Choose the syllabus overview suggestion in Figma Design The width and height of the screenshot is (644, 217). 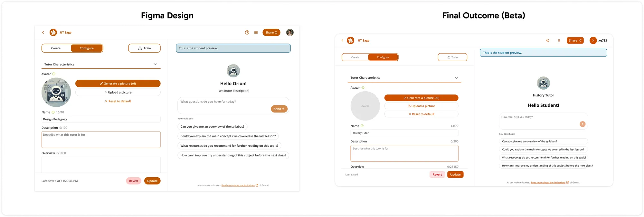213,127
